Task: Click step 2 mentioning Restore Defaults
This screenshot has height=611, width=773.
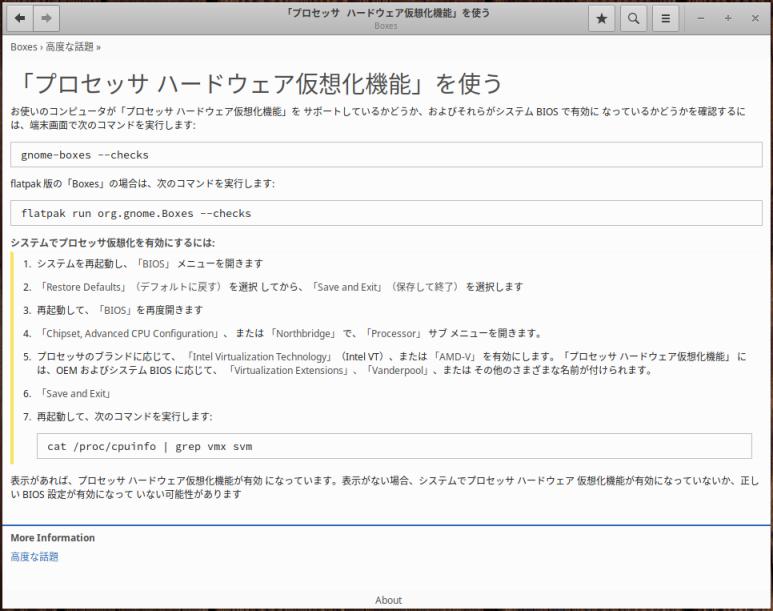Action: click(x=280, y=287)
